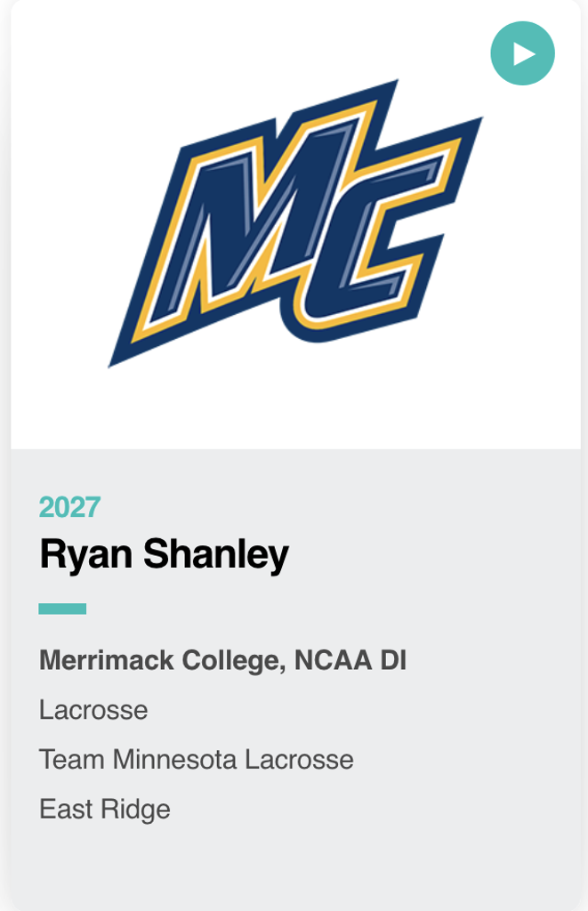Select the 2027 class year label
The image size is (588, 911).
coord(69,507)
